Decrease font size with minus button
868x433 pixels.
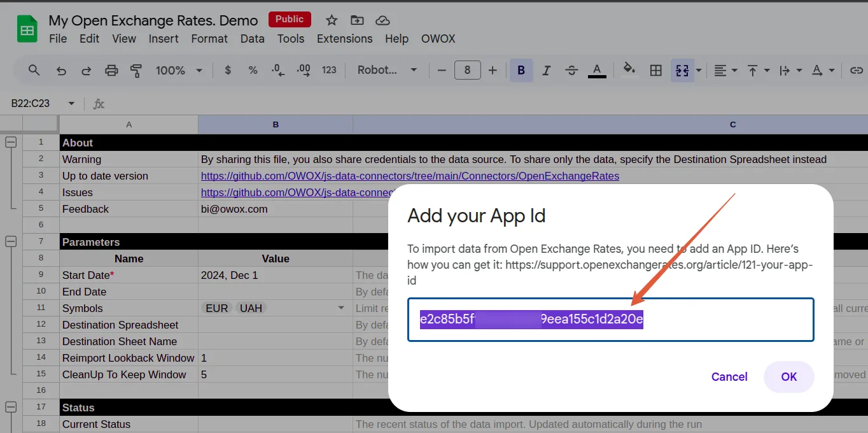tap(442, 70)
